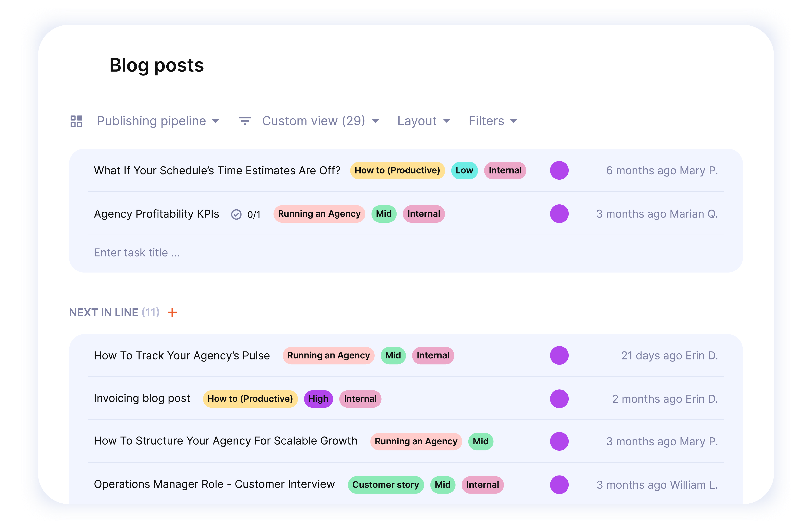Expand the Custom view (29) dropdown
812x528 pixels.
click(321, 121)
